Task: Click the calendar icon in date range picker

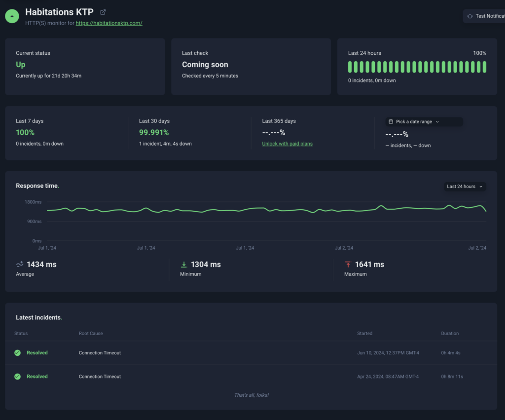Action: click(x=391, y=121)
